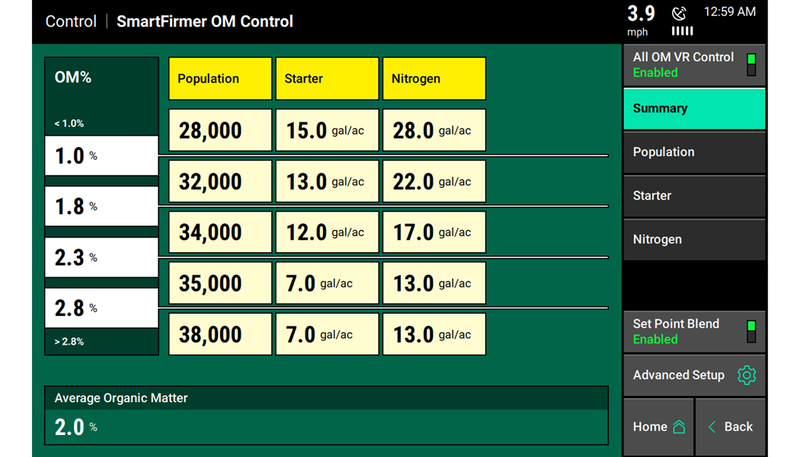
Task: Edit the 32,000 population value
Action: pos(220,181)
